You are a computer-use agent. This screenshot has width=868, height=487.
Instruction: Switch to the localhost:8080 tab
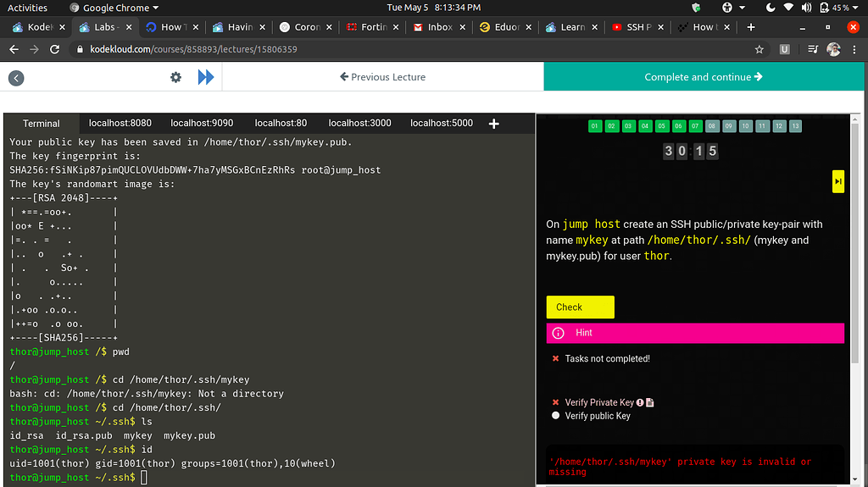(x=120, y=124)
